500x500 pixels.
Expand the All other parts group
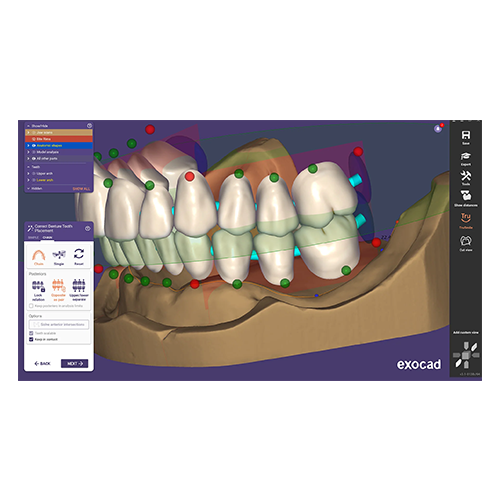click(x=28, y=159)
